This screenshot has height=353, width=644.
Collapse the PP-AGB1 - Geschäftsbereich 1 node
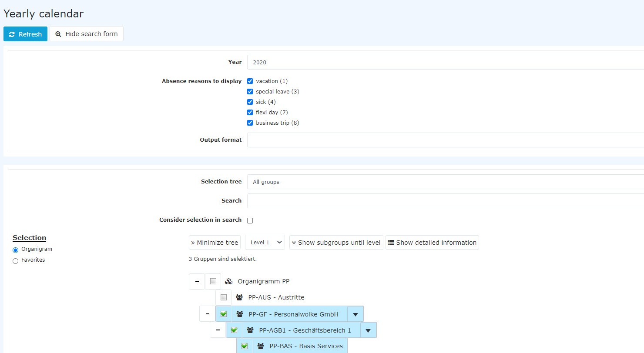[218, 330]
